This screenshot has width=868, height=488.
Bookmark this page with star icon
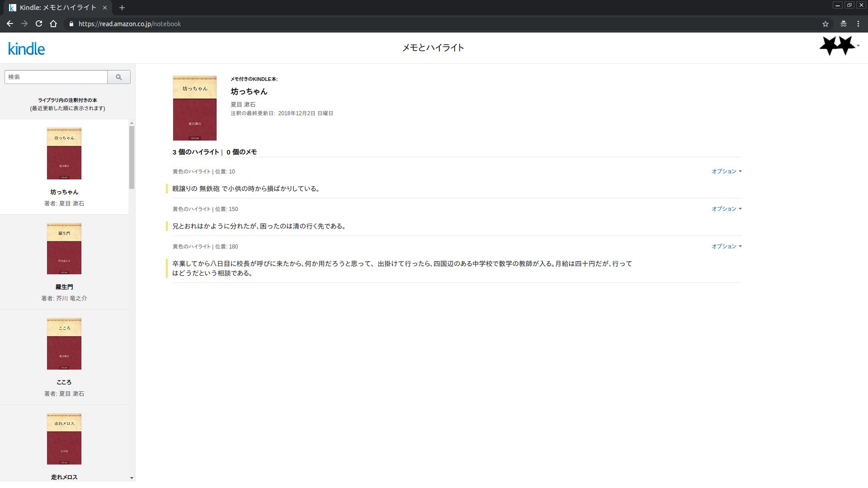click(x=826, y=24)
